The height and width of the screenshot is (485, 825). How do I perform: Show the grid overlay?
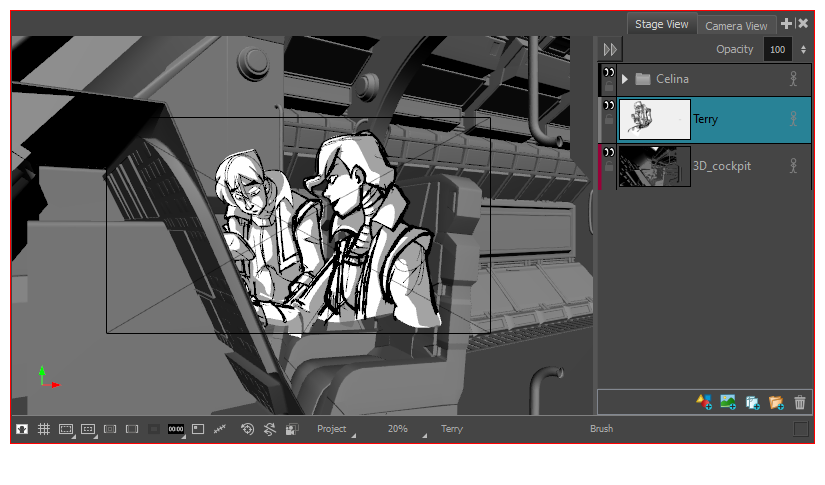pyautogui.click(x=44, y=429)
